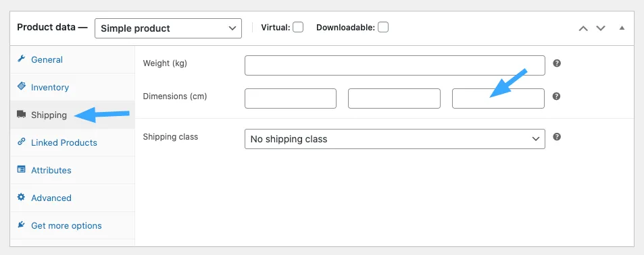Collapse Product data panel with triangle toggle
Screen dimensions: 644x255
coord(622,28)
